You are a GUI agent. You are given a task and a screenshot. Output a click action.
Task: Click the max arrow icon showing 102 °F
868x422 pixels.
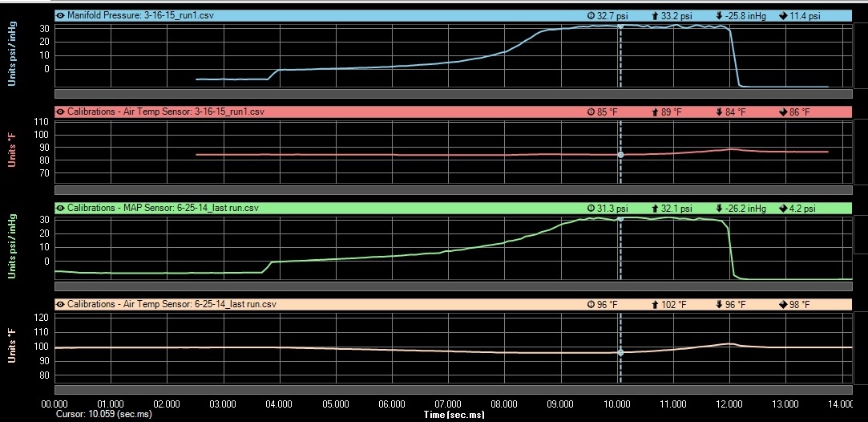coord(656,304)
